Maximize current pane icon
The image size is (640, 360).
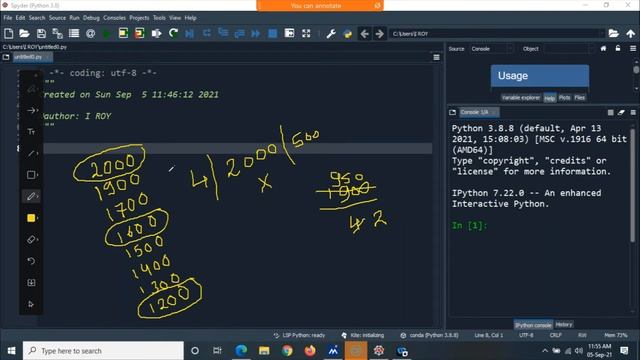pyautogui.click(x=289, y=33)
